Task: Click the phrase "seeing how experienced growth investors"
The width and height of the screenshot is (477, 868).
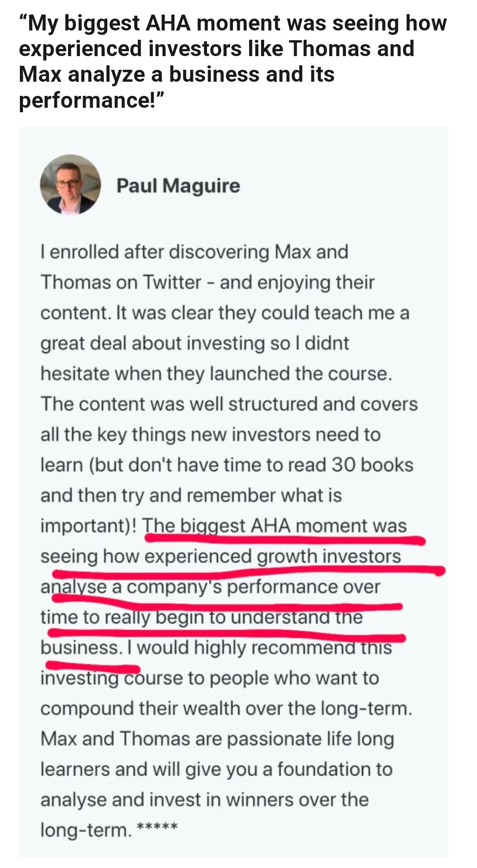Action: pos(220,556)
